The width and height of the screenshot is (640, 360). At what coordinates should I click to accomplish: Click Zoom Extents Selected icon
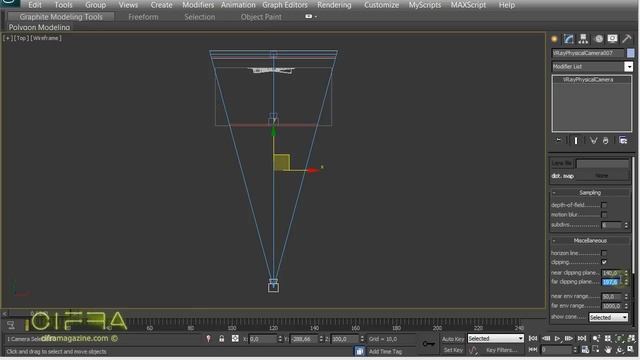[x=620, y=338]
